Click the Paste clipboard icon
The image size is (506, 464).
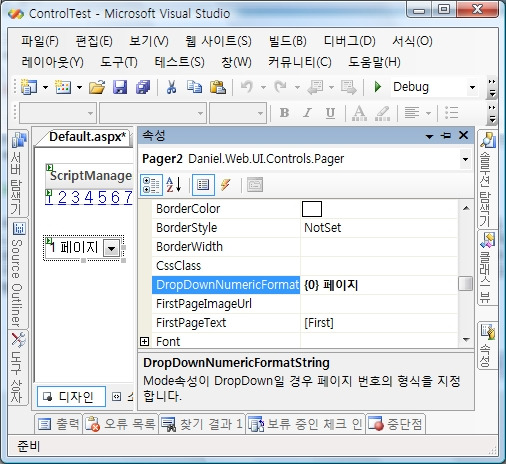click(x=218, y=87)
